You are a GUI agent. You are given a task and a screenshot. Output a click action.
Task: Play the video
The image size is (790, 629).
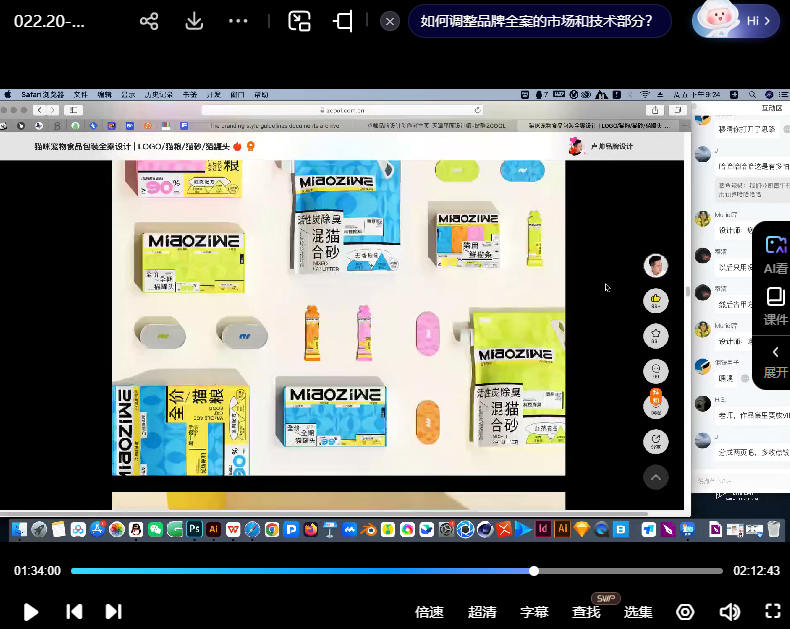(x=31, y=611)
